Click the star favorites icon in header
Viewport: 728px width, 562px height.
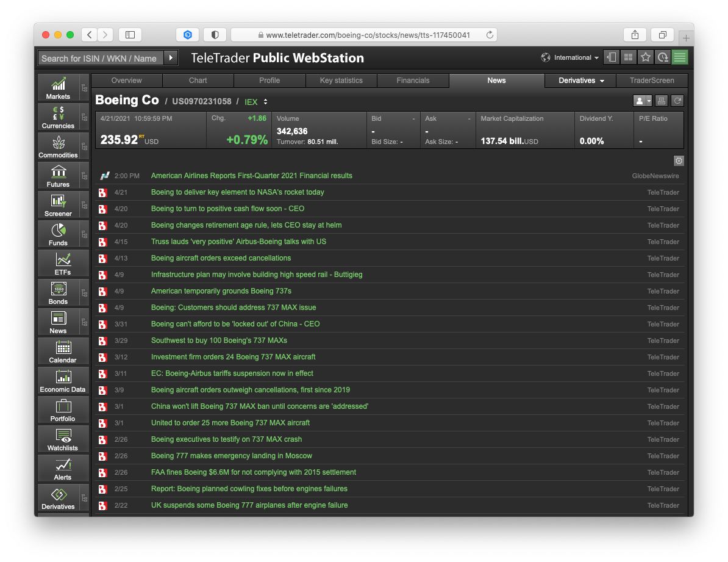point(645,57)
